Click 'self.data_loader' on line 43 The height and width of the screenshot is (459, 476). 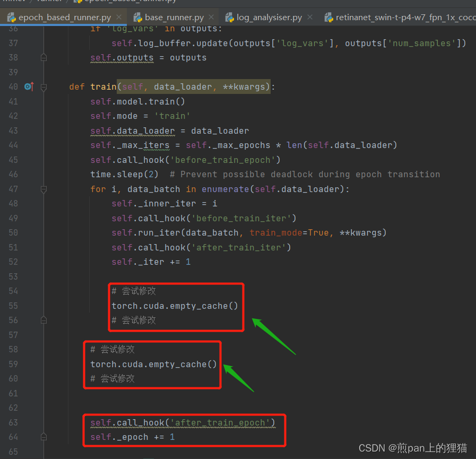point(133,131)
